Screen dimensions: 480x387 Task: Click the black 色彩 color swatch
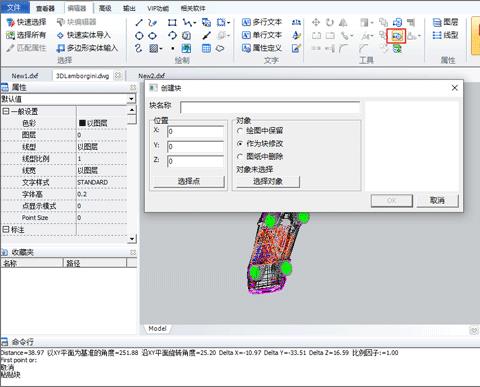pos(82,123)
